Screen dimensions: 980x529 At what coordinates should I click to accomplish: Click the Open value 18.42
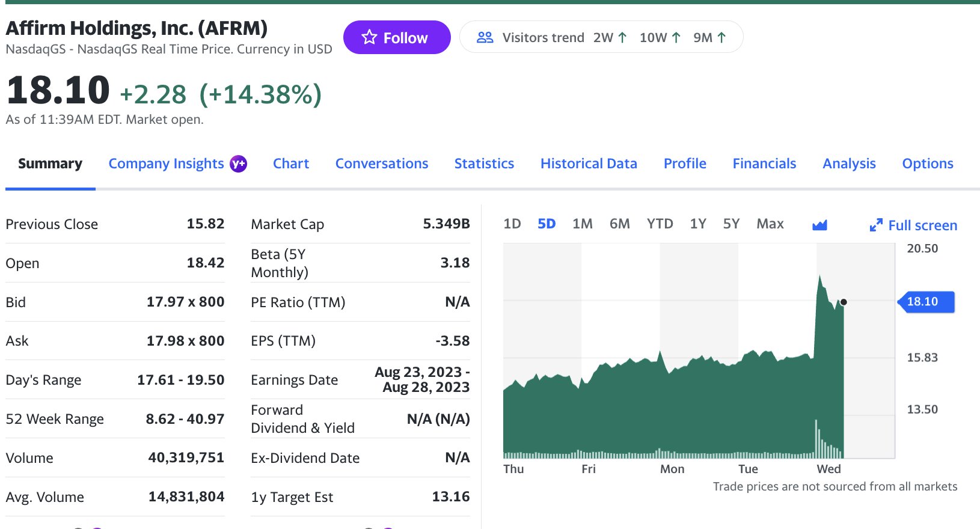click(x=205, y=263)
